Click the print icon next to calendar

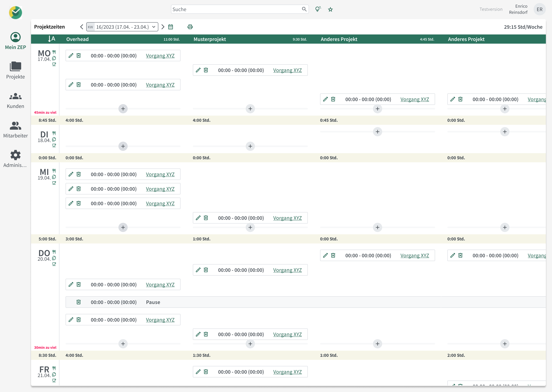(x=190, y=27)
